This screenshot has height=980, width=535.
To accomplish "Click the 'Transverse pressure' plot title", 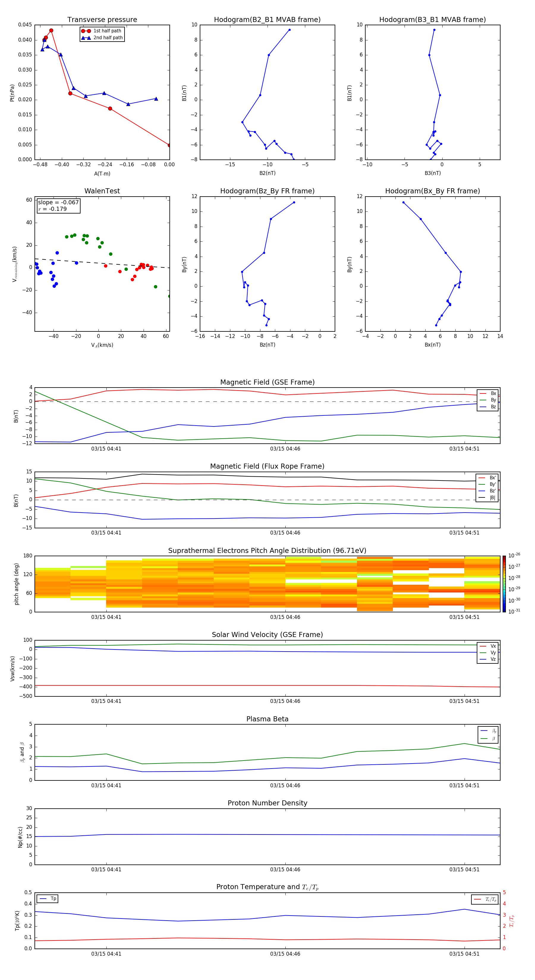I will point(102,20).
